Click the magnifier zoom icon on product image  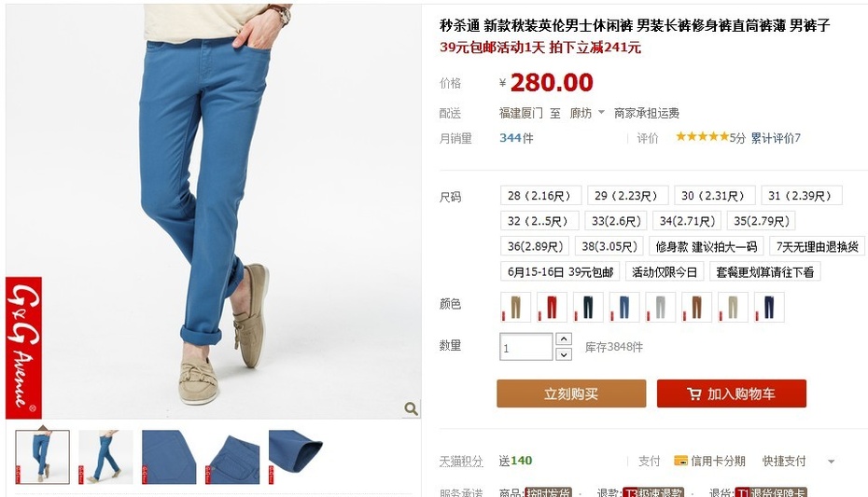(411, 408)
